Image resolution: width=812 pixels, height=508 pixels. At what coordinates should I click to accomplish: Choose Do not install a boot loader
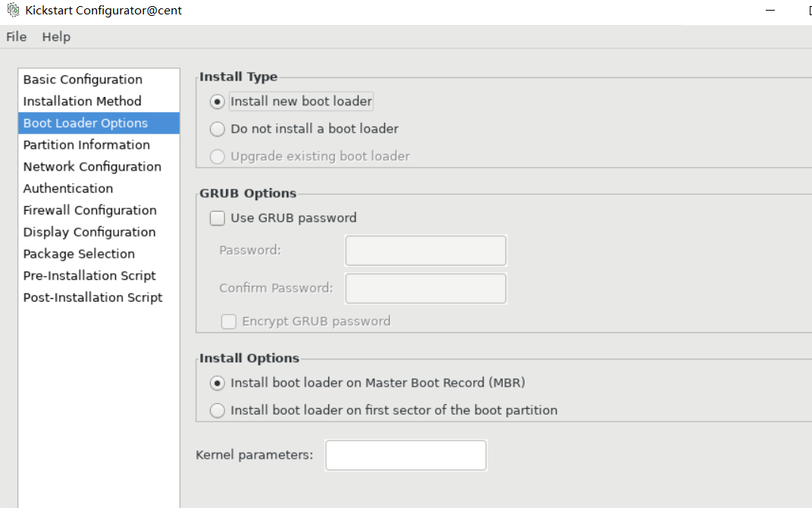217,129
